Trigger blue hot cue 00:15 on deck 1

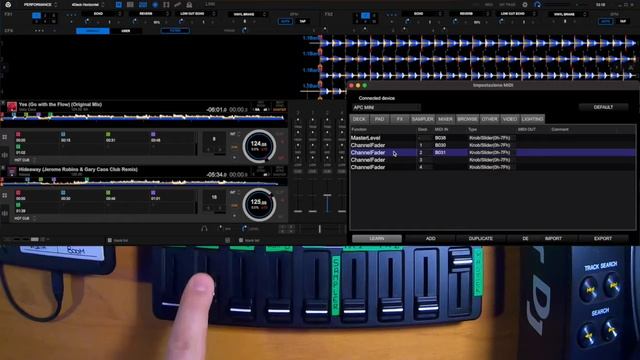coord(63,134)
